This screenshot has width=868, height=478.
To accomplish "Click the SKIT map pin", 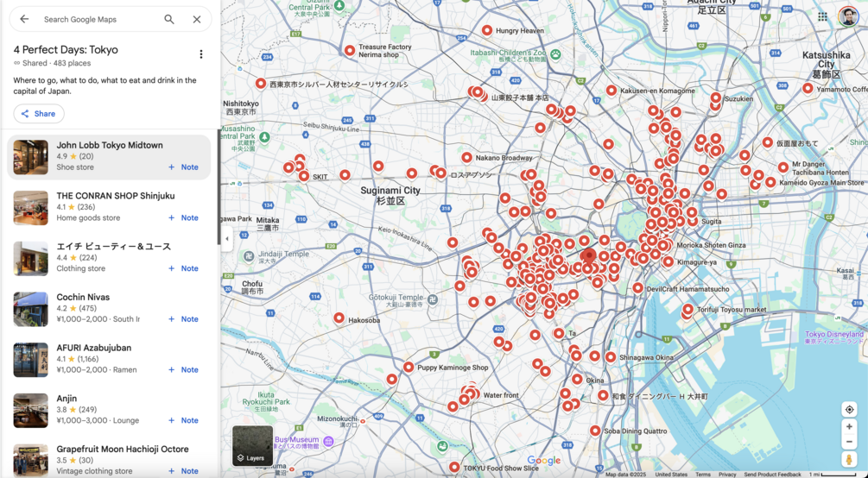I will tap(304, 176).
